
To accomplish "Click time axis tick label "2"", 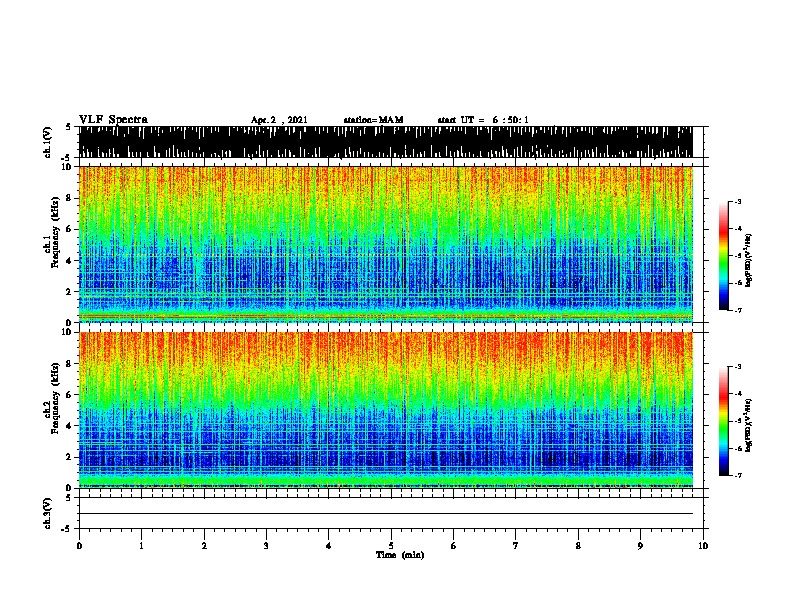I will pos(204,546).
